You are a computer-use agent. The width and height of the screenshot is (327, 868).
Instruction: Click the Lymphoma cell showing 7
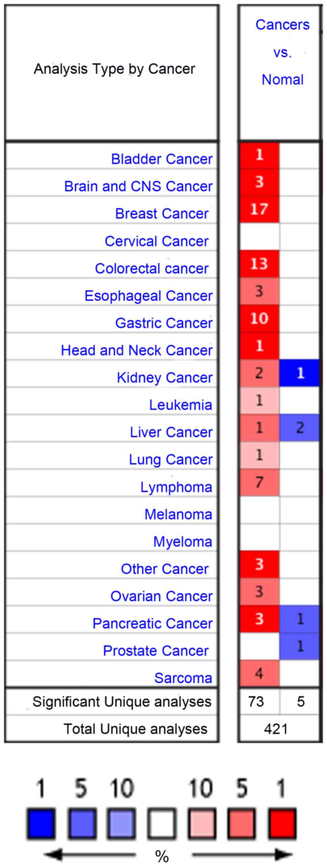click(259, 483)
